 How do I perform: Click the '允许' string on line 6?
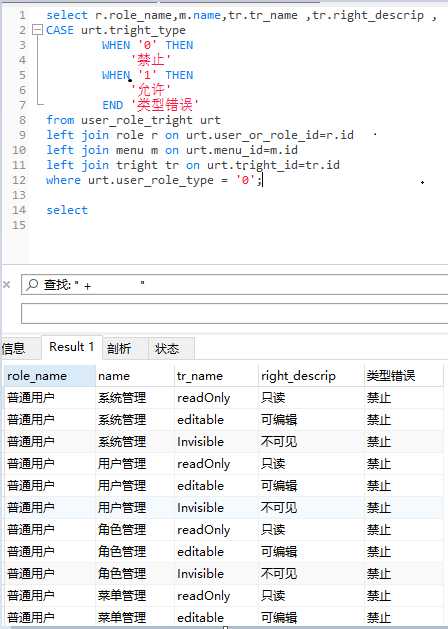tap(151, 90)
